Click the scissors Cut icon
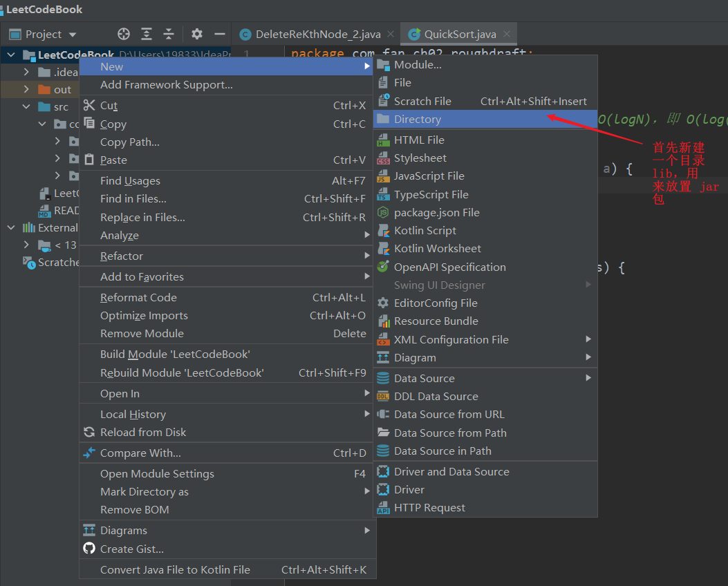The width and height of the screenshot is (728, 586). click(89, 105)
